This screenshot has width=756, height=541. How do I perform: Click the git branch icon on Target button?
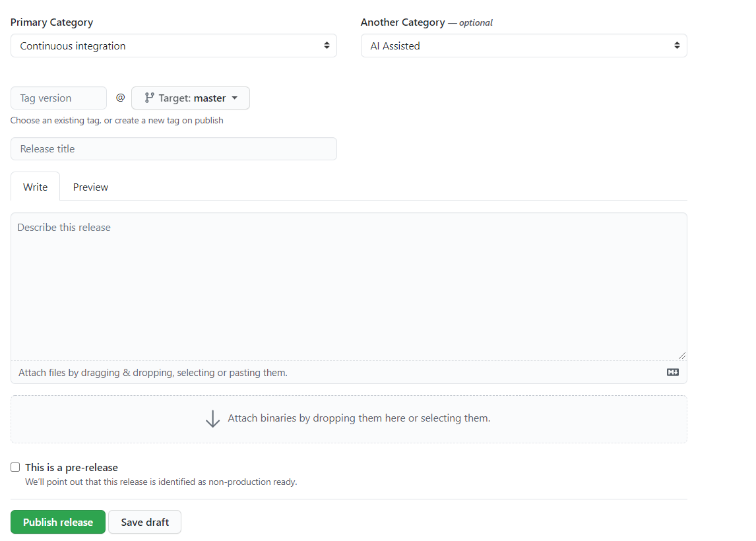149,98
